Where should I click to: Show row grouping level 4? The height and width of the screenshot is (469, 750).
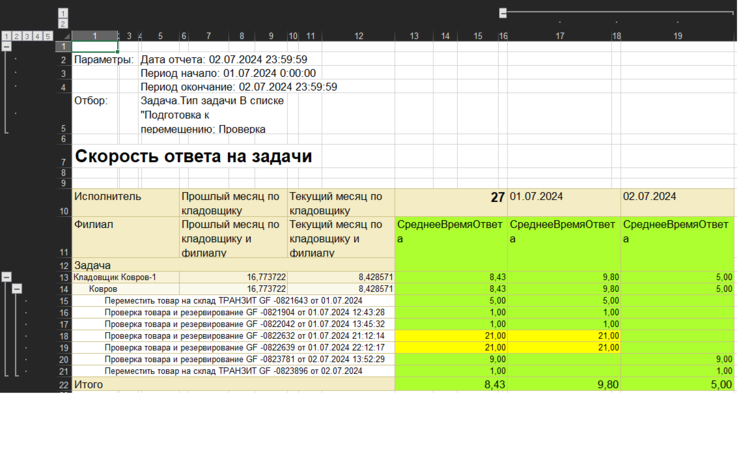coord(37,36)
